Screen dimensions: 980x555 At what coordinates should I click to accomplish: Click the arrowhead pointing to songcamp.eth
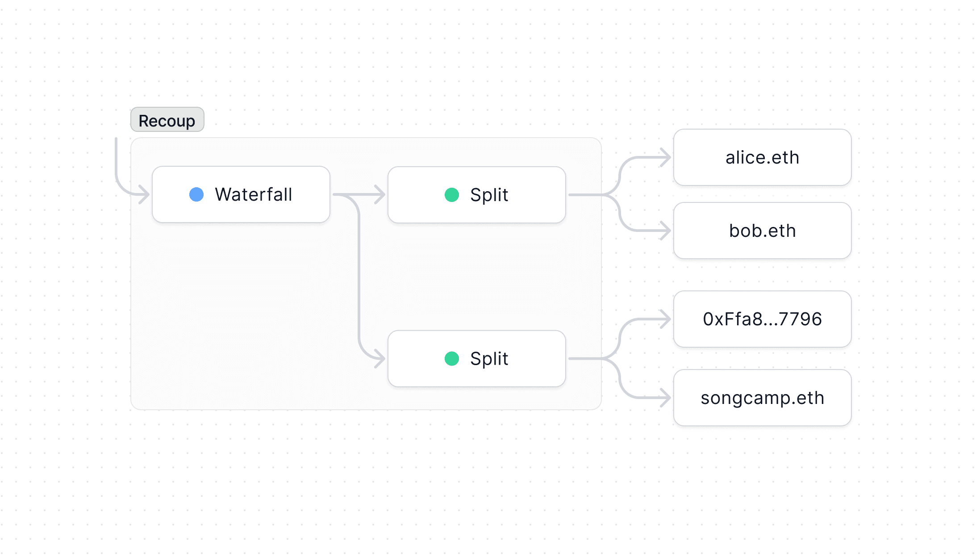(x=666, y=398)
